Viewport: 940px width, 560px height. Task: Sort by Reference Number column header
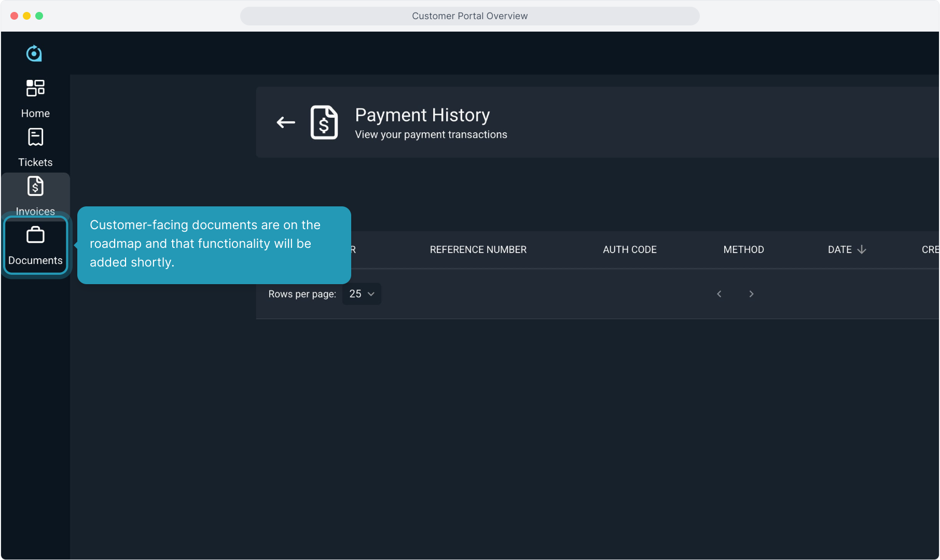pyautogui.click(x=478, y=249)
